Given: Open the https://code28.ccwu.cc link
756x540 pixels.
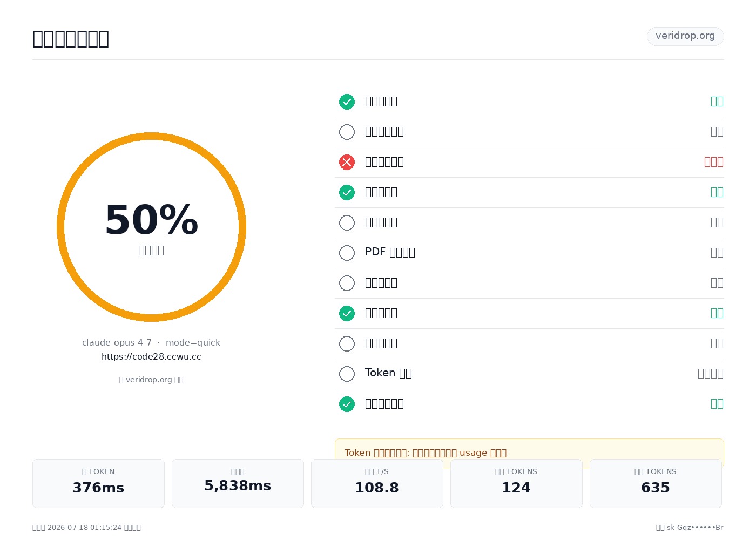Looking at the screenshot, I should [151, 357].
